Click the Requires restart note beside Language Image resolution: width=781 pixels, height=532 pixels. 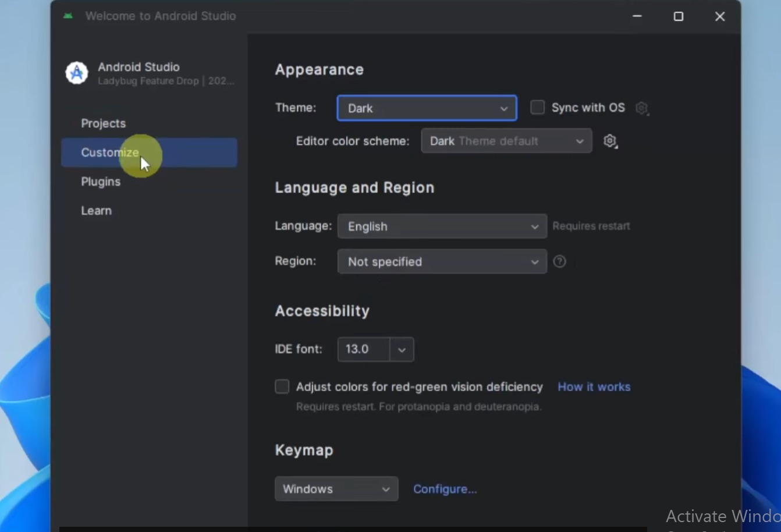591,226
